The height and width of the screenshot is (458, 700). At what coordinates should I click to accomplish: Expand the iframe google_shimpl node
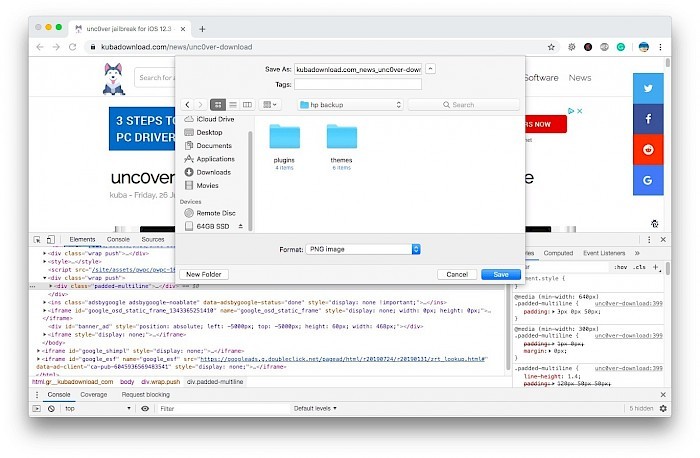(38, 351)
